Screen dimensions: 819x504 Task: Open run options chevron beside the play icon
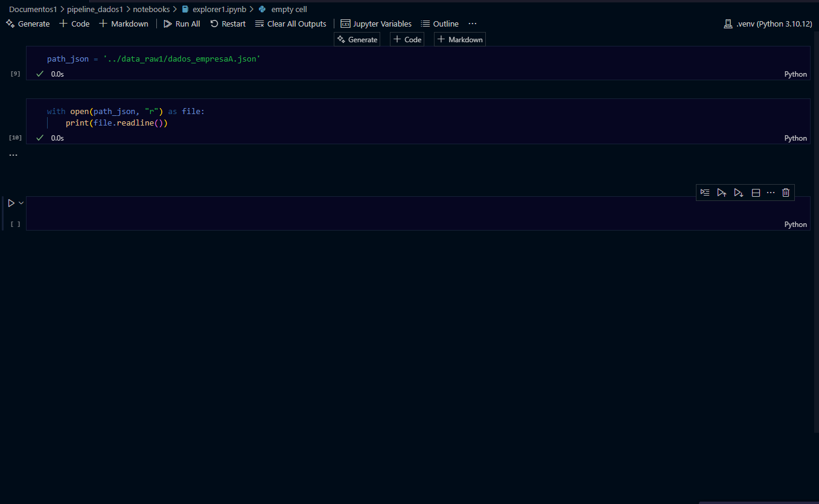point(21,203)
